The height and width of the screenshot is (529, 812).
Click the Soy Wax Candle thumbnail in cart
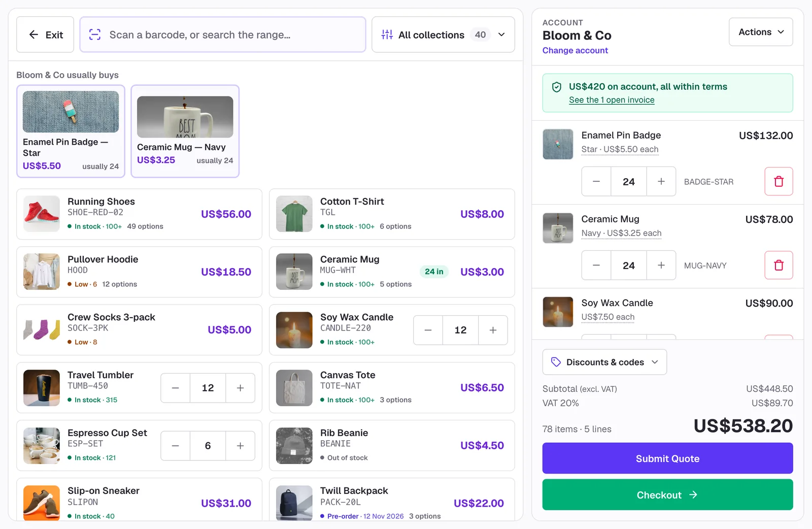point(558,312)
